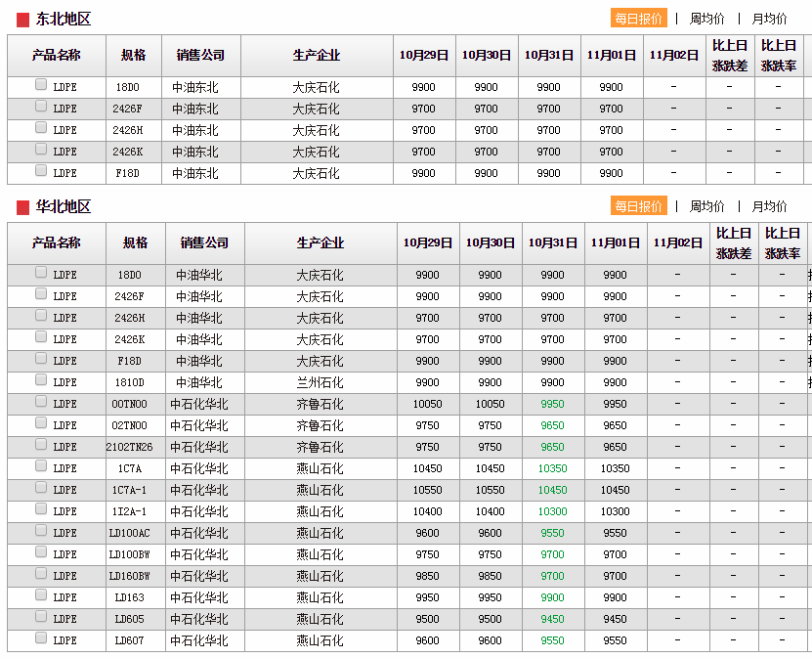This screenshot has height=659, width=812.
Task: Switch to 月均价 in 华北地区 section
Action: tap(769, 206)
